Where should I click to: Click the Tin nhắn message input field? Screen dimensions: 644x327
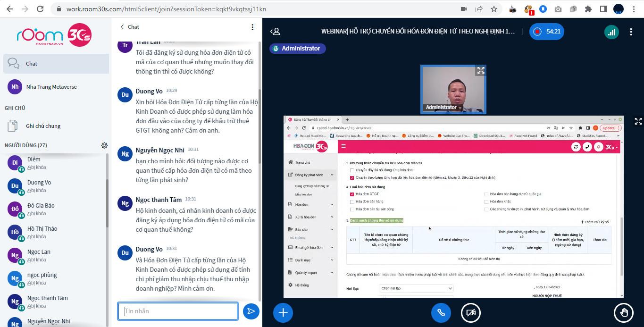click(178, 311)
